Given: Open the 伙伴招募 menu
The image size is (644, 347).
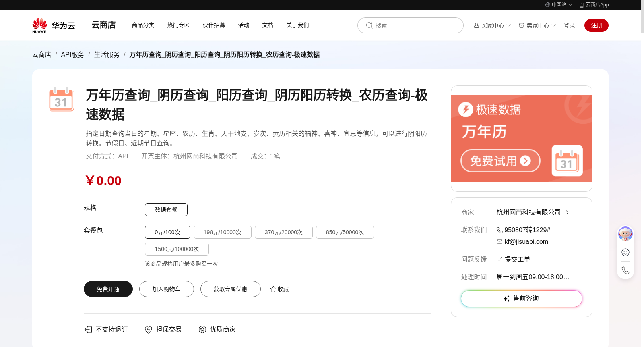Looking at the screenshot, I should (214, 25).
